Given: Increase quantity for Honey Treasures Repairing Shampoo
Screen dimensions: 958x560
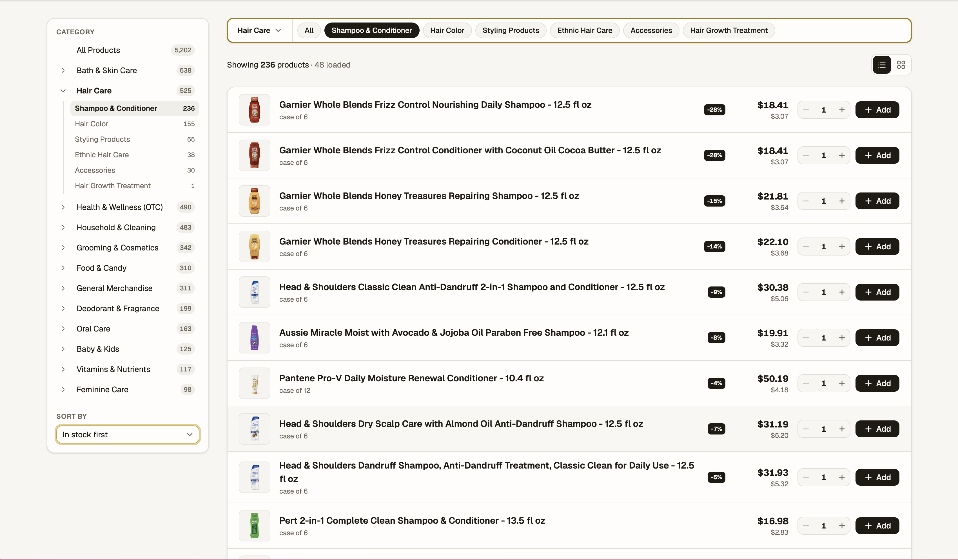Looking at the screenshot, I should (842, 201).
